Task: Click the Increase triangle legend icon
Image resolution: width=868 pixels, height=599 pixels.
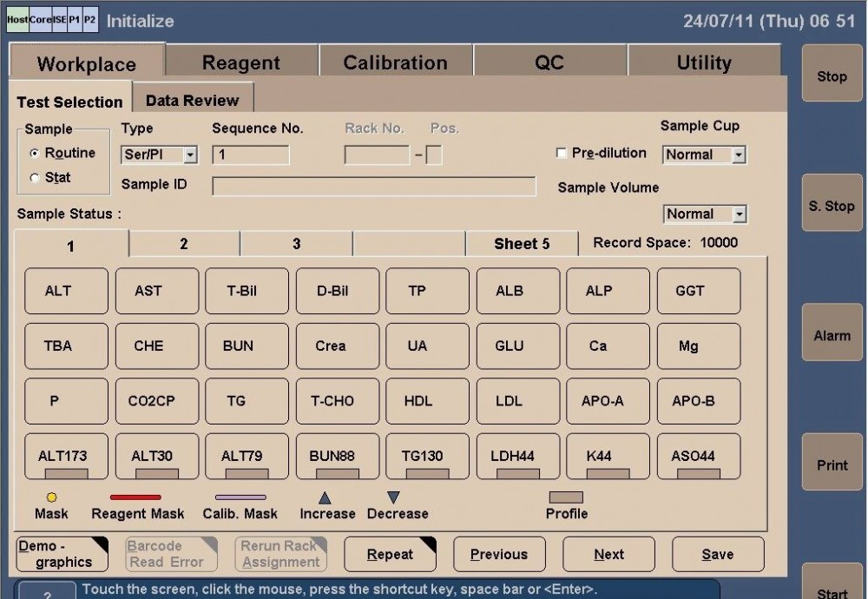Action: click(x=325, y=497)
